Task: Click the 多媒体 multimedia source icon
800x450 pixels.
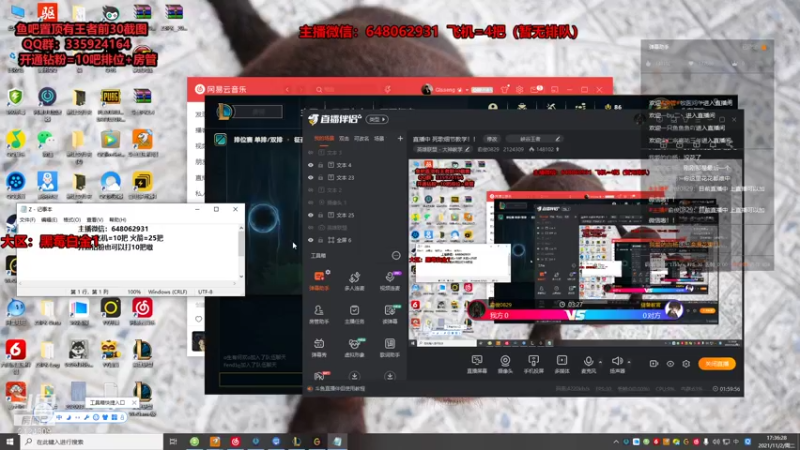Action: pyautogui.click(x=562, y=364)
